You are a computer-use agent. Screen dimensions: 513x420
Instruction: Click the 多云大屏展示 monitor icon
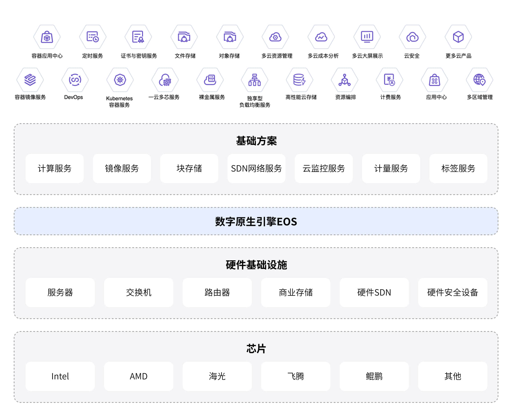tap(367, 37)
